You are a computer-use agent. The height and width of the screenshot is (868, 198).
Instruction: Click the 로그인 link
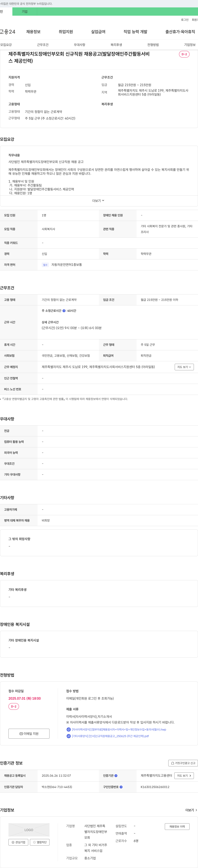(x=185, y=20)
